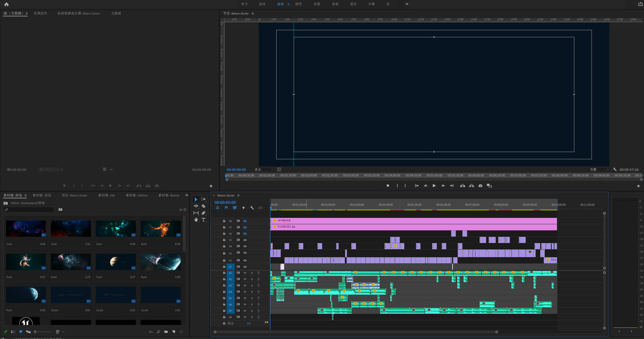Viewport: 644px width, 339px height.
Task: Open 素材箱: Glitches bin tab
Action: (137, 195)
